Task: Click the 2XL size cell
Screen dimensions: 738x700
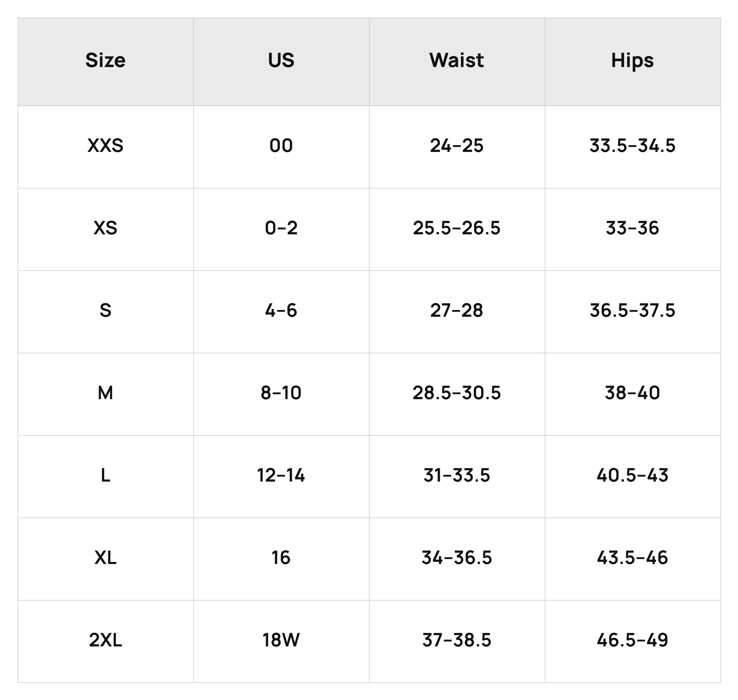Action: (x=105, y=641)
